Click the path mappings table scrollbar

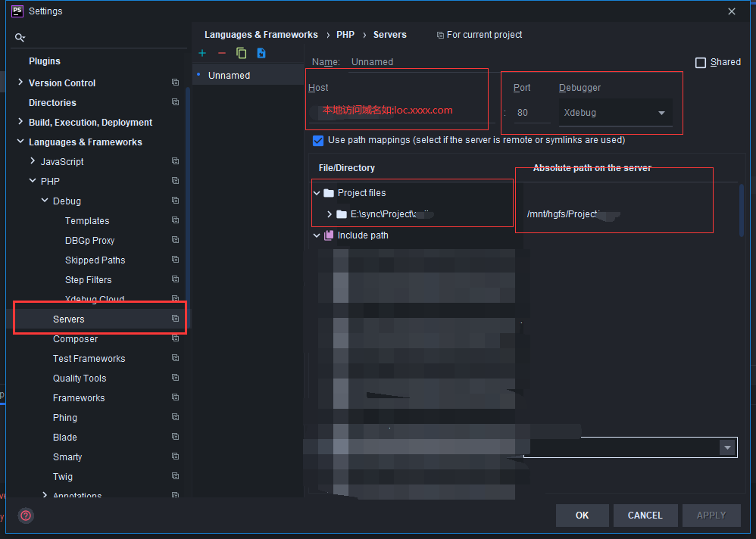(742, 211)
